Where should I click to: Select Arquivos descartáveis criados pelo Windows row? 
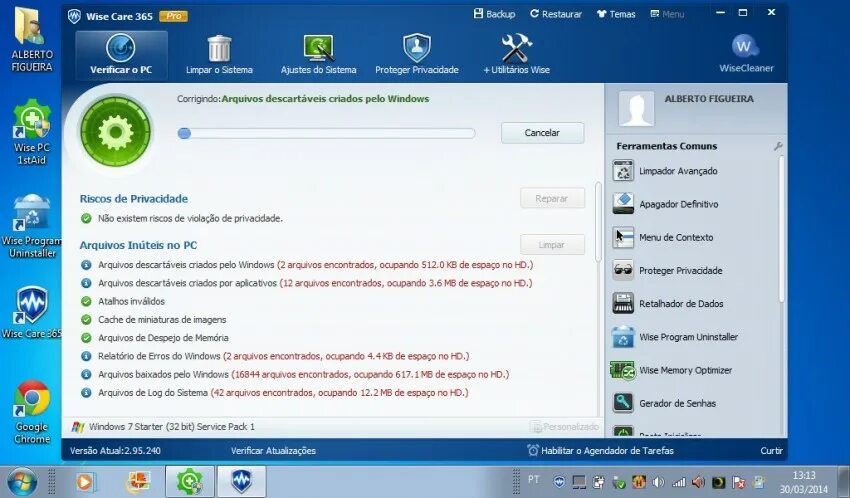(x=307, y=265)
